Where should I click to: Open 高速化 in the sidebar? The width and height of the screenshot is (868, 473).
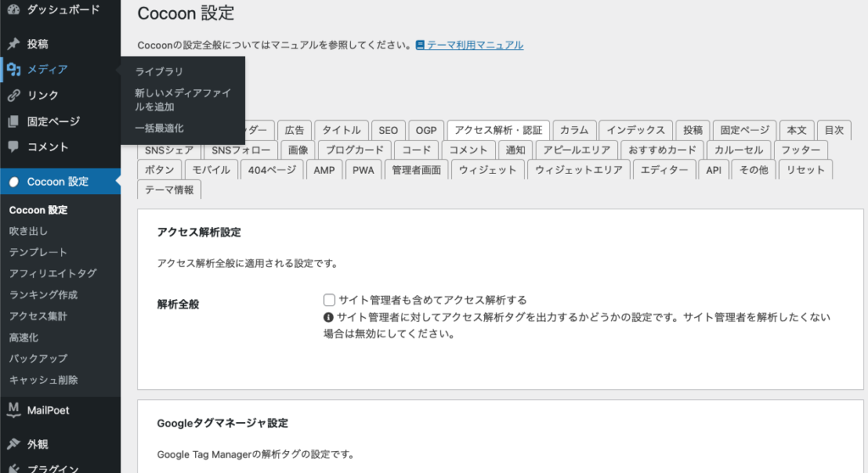(24, 337)
